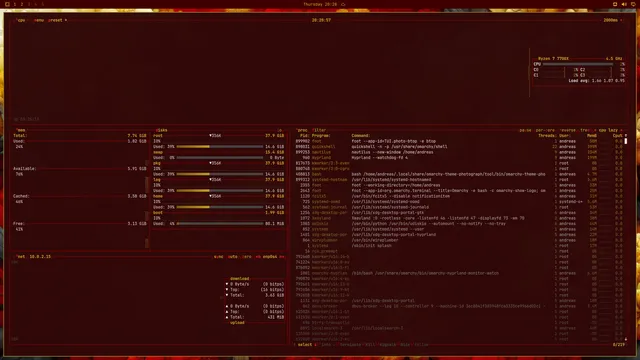Select the systemd-hostnamed process row
The image size is (640, 360).
459,180
